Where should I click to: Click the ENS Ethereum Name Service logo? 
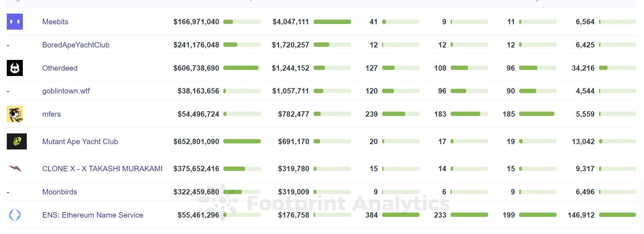point(15,215)
